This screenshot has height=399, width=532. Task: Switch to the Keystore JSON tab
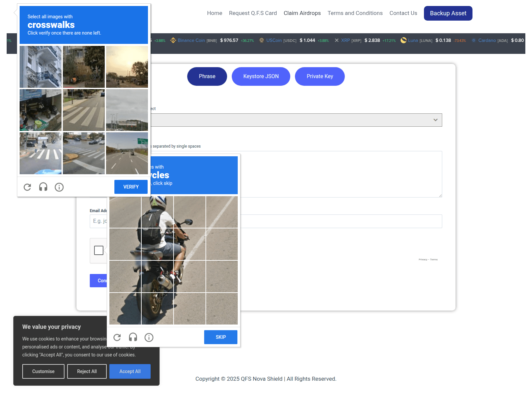point(261,76)
